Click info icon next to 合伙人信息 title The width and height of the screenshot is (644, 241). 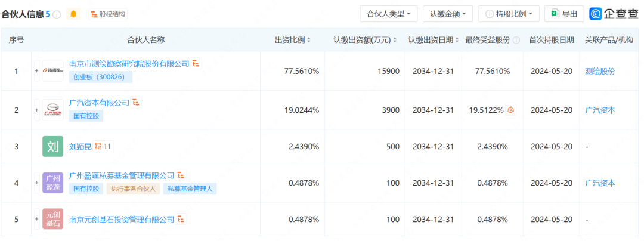point(57,14)
